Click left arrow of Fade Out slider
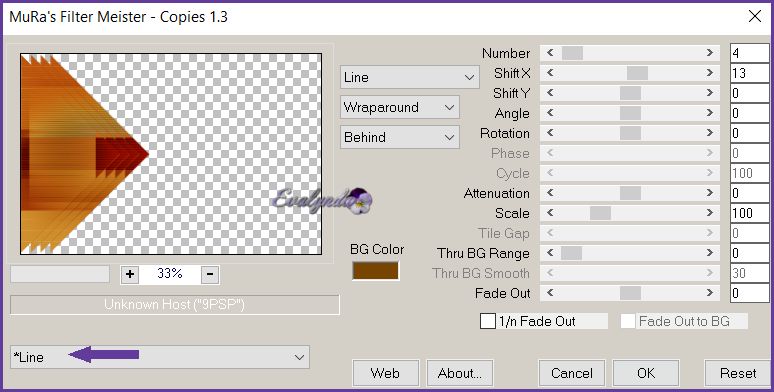The image size is (774, 392). click(x=550, y=293)
